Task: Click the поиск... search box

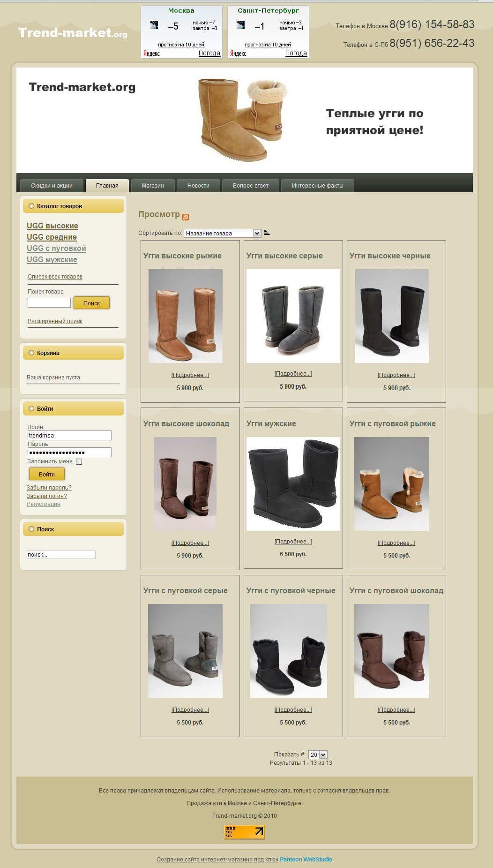Action: pyautogui.click(x=61, y=554)
